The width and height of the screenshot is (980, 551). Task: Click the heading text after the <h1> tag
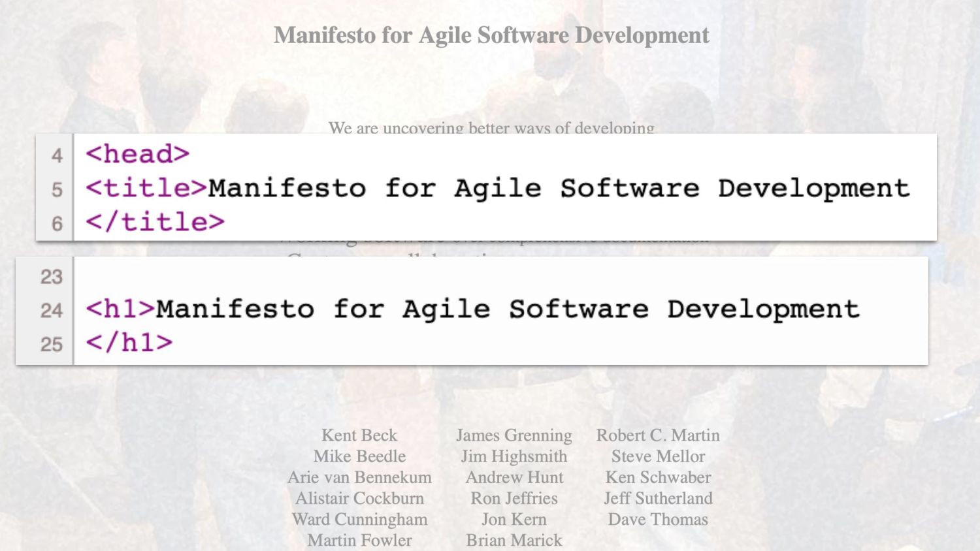[508, 309]
